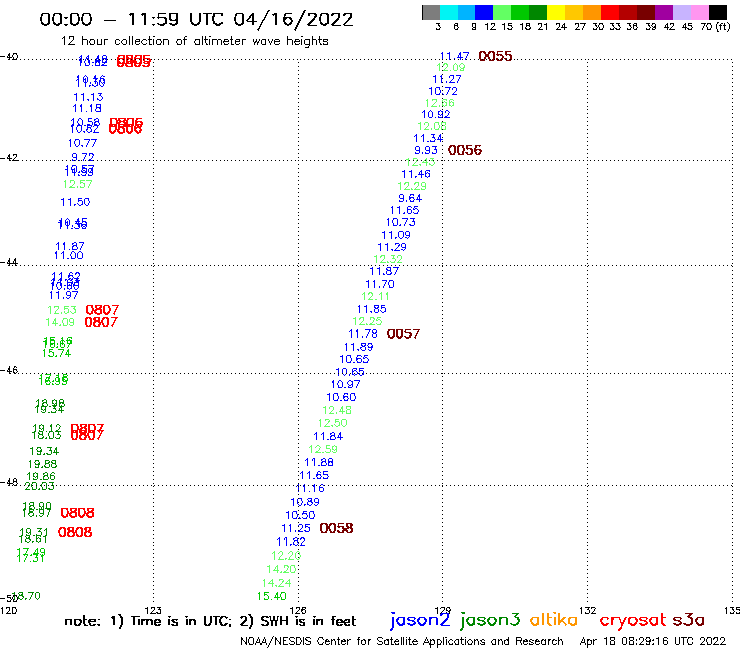This screenshot has height=650, width=740.
Task: Click the wave height value 20.03
Action: [39, 486]
